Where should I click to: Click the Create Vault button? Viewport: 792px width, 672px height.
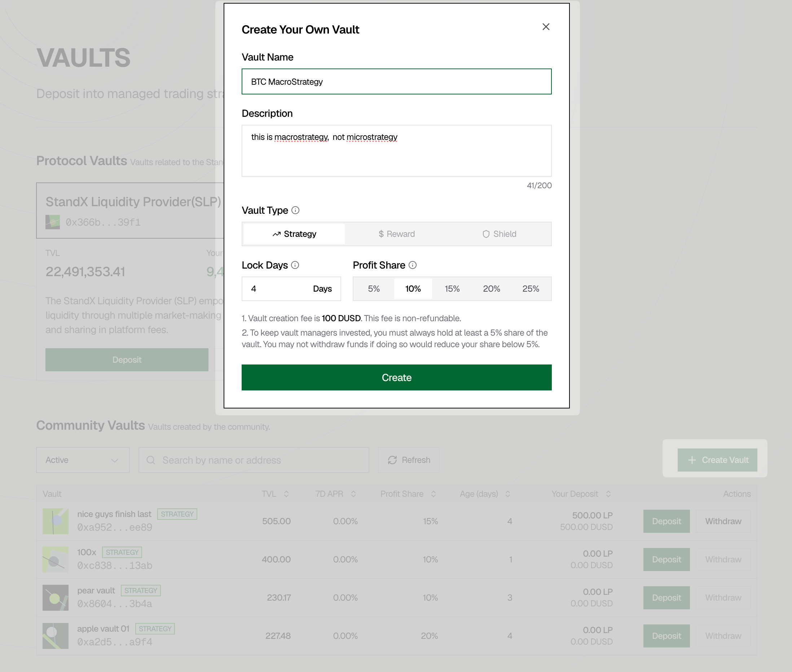coord(717,460)
